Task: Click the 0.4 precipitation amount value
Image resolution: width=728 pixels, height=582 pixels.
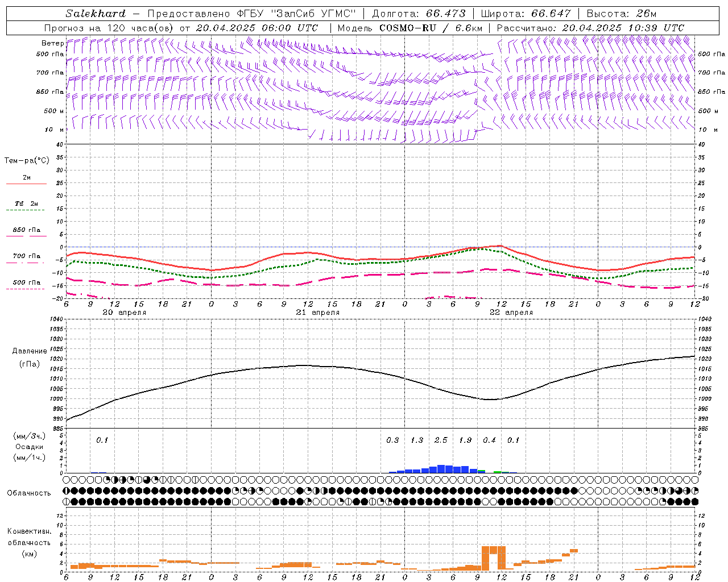Action: [x=489, y=440]
